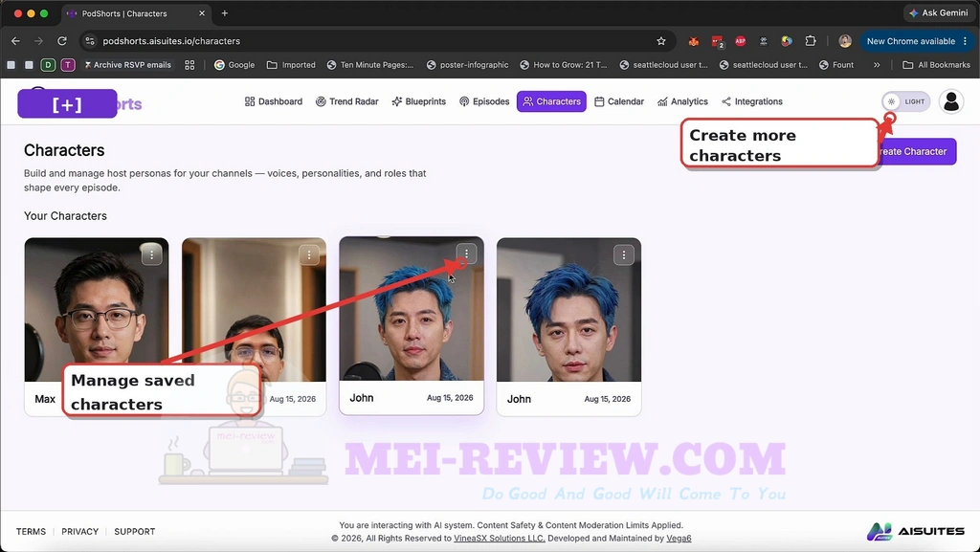Open the PRIVACY footer link
Screen dimensions: 980x552
(80, 531)
